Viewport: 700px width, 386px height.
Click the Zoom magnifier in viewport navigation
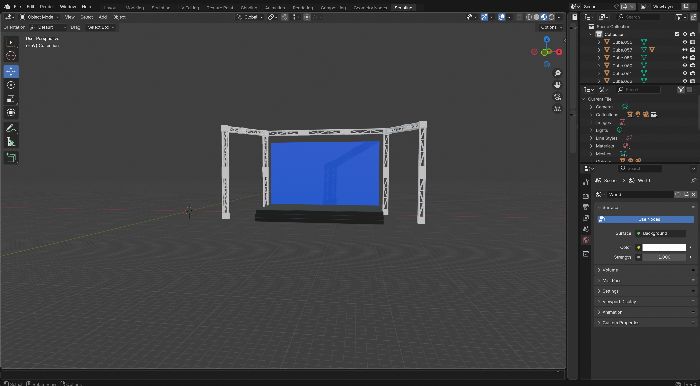(557, 73)
